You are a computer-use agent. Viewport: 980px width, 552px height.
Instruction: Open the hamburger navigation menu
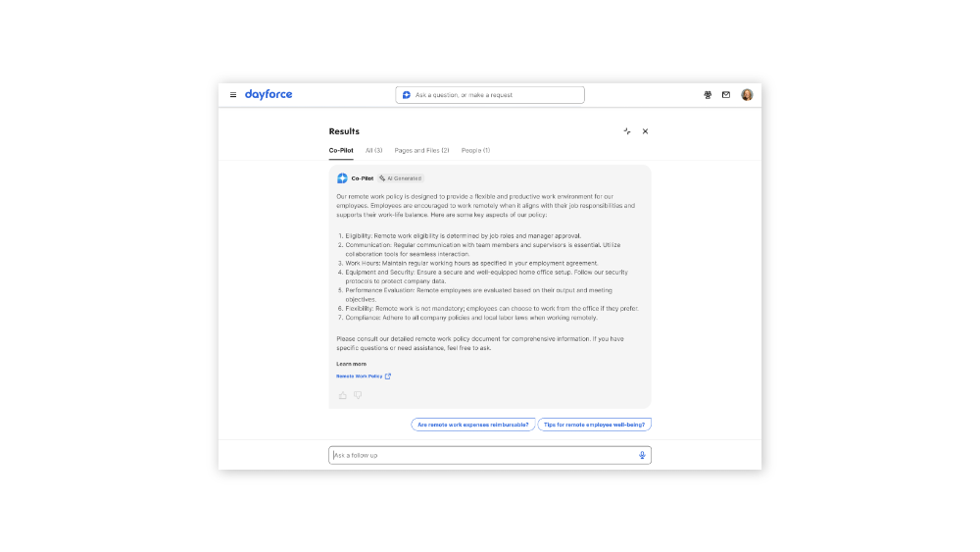coord(233,95)
